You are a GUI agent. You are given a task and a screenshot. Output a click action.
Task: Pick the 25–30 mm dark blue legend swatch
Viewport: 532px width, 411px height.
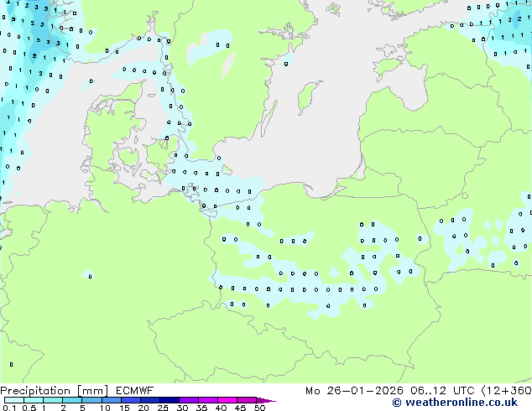[169, 400]
